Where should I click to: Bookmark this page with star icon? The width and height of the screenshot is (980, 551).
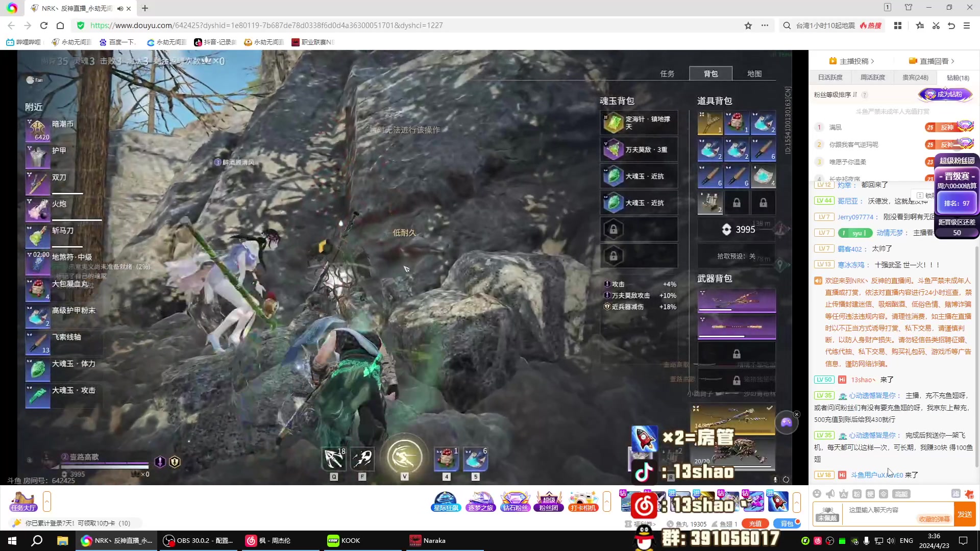[x=748, y=26]
